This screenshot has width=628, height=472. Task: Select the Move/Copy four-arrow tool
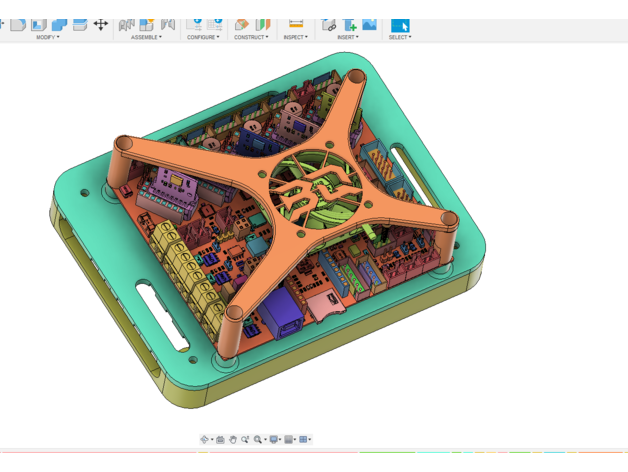coord(101,24)
